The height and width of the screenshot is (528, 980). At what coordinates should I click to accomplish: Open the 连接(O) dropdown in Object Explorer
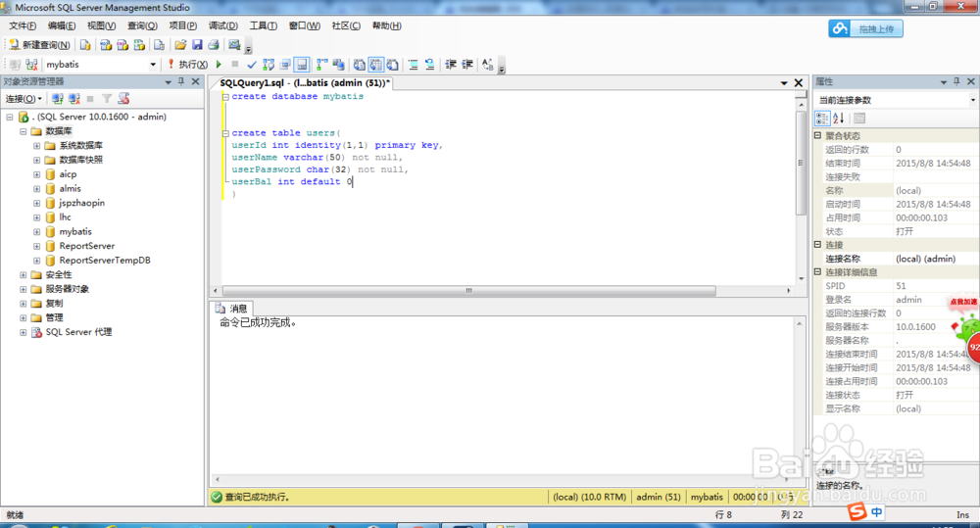[x=24, y=99]
